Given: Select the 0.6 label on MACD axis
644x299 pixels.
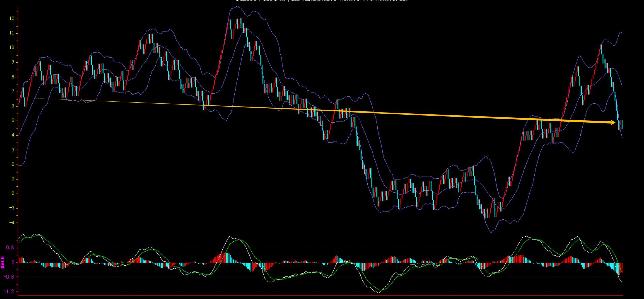Looking at the screenshot, I should click(10, 248).
